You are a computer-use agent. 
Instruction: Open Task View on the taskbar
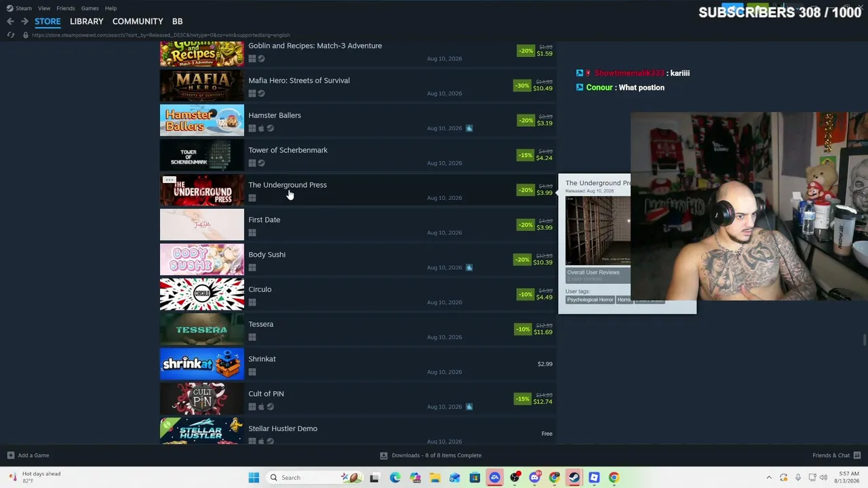click(374, 478)
